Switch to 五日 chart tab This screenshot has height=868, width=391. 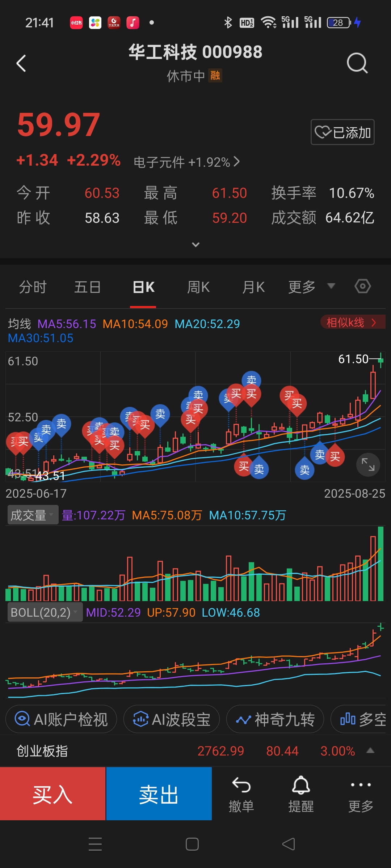87,287
